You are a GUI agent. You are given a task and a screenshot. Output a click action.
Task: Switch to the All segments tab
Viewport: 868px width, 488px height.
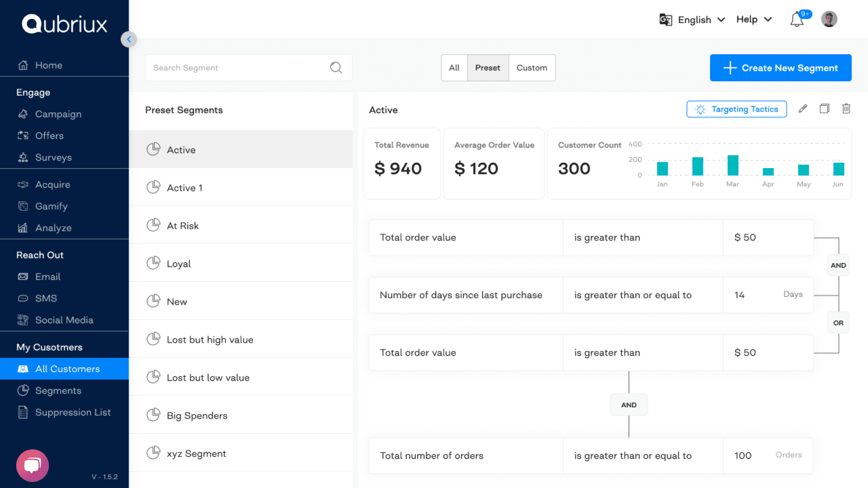454,67
